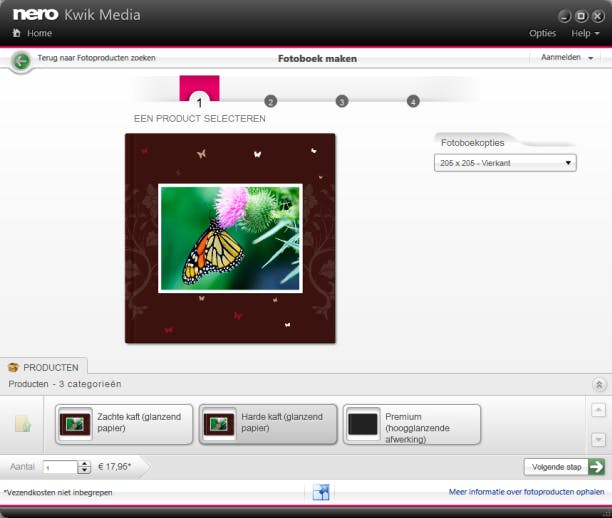Click the products list down arrow

coord(598,440)
